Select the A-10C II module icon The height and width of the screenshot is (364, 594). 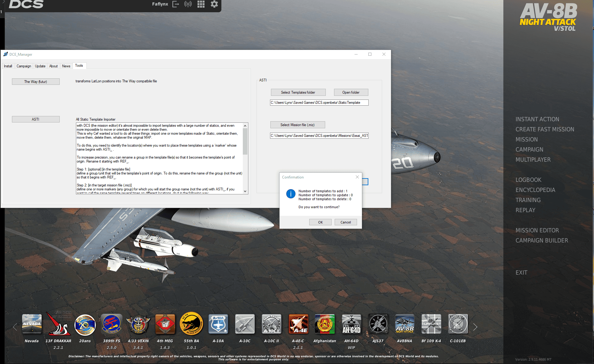(x=272, y=324)
